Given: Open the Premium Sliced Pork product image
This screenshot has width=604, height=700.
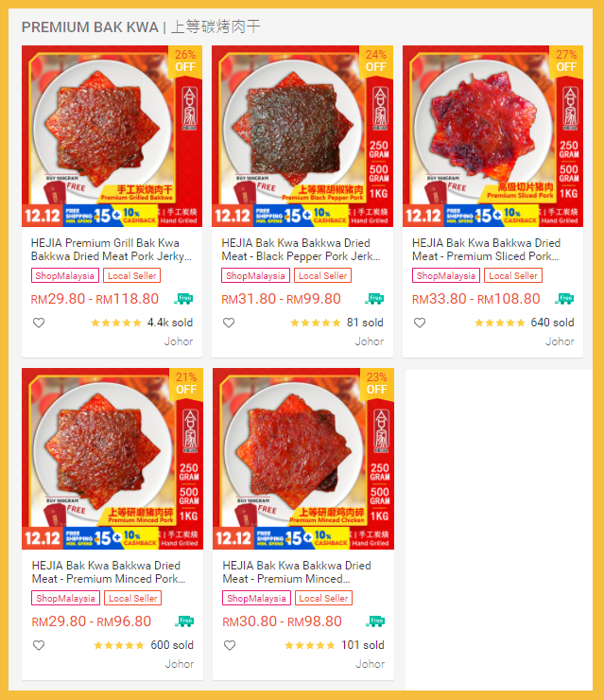Looking at the screenshot, I should pos(492,136).
